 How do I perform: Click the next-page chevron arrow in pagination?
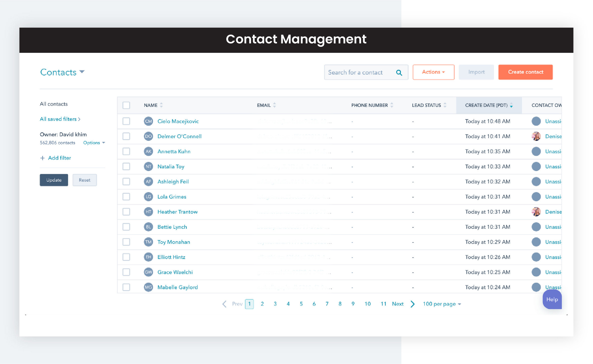412,304
